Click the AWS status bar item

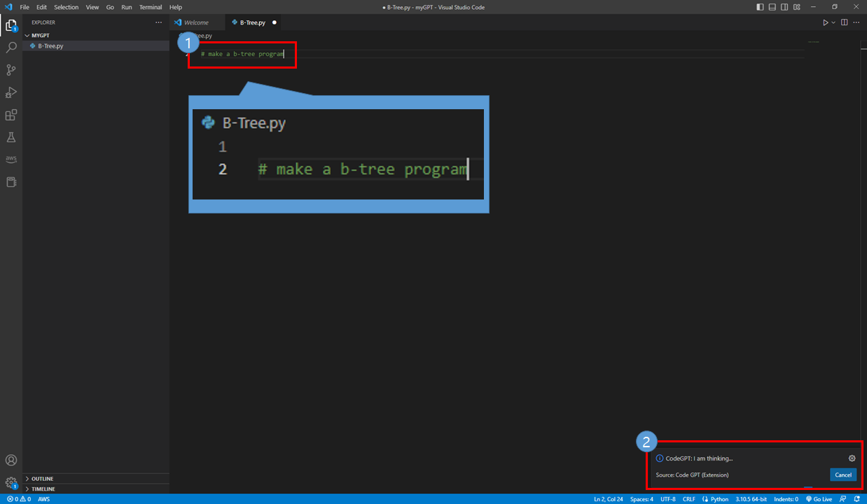tap(43, 499)
